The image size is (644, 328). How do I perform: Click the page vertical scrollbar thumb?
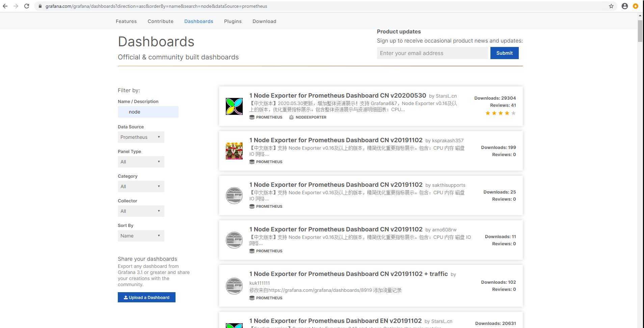coord(640,31)
